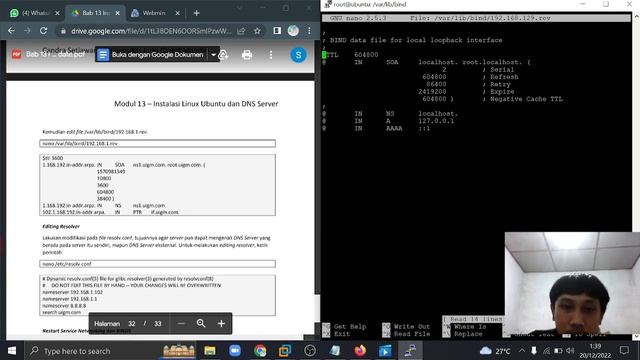
Task: Zoom out the PDF page
Action: click(181, 323)
